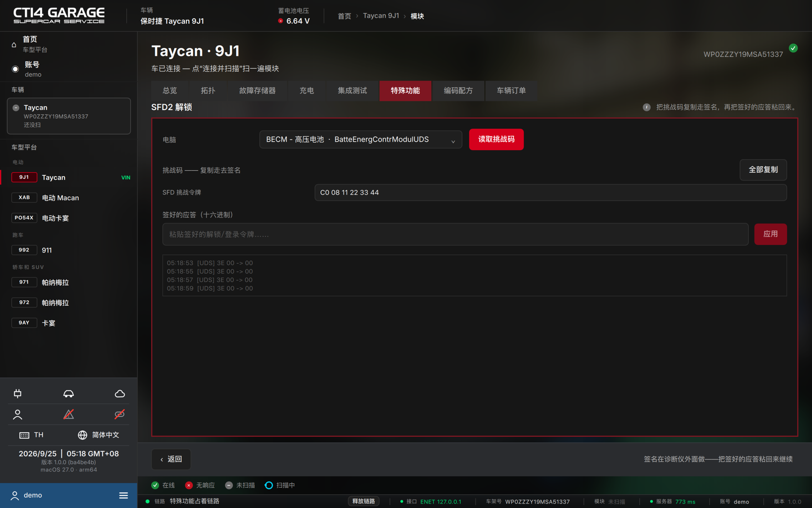Click the 读取挑战码 button
The width and height of the screenshot is (812, 508).
point(496,139)
